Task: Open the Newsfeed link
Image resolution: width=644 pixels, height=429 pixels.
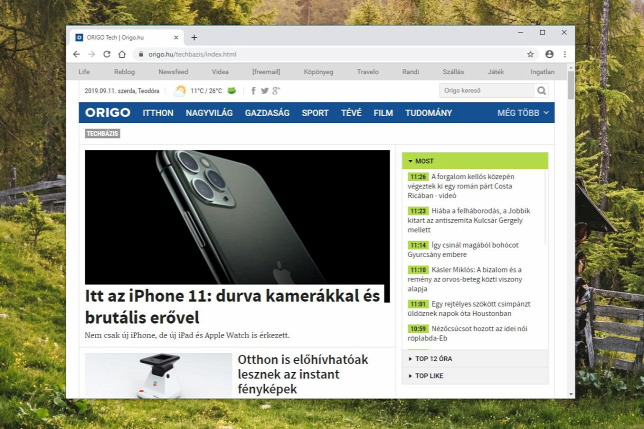Action: (x=173, y=71)
